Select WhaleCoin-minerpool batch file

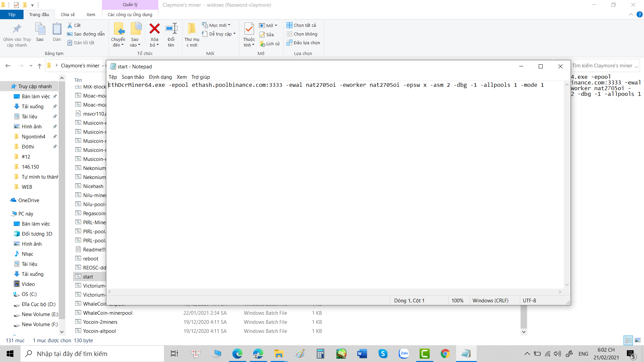click(107, 313)
